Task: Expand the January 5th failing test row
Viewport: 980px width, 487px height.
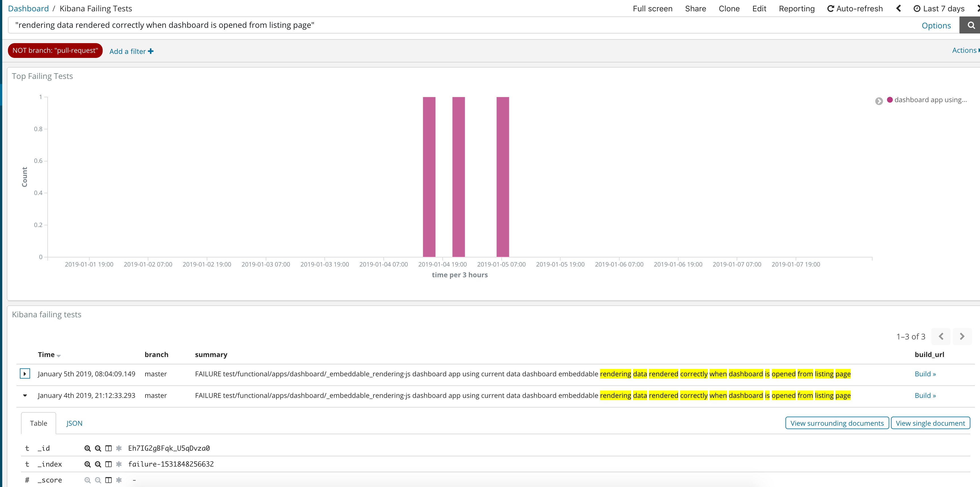Action: point(25,373)
